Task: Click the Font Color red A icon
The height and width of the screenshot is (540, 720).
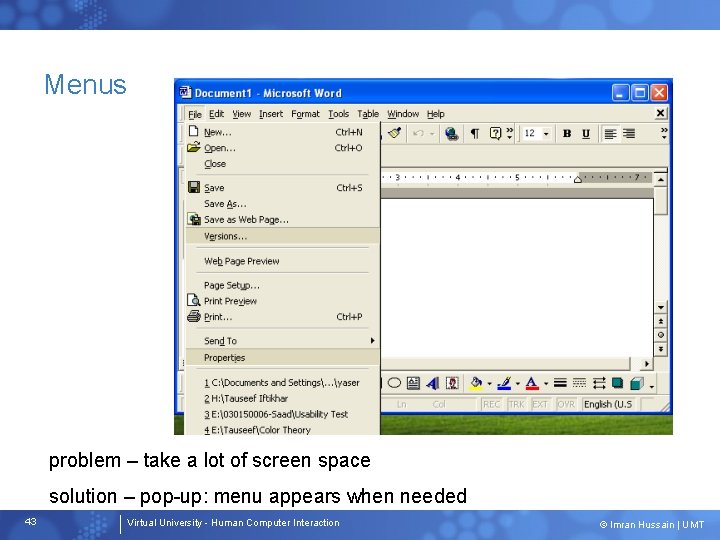Action: (x=532, y=383)
